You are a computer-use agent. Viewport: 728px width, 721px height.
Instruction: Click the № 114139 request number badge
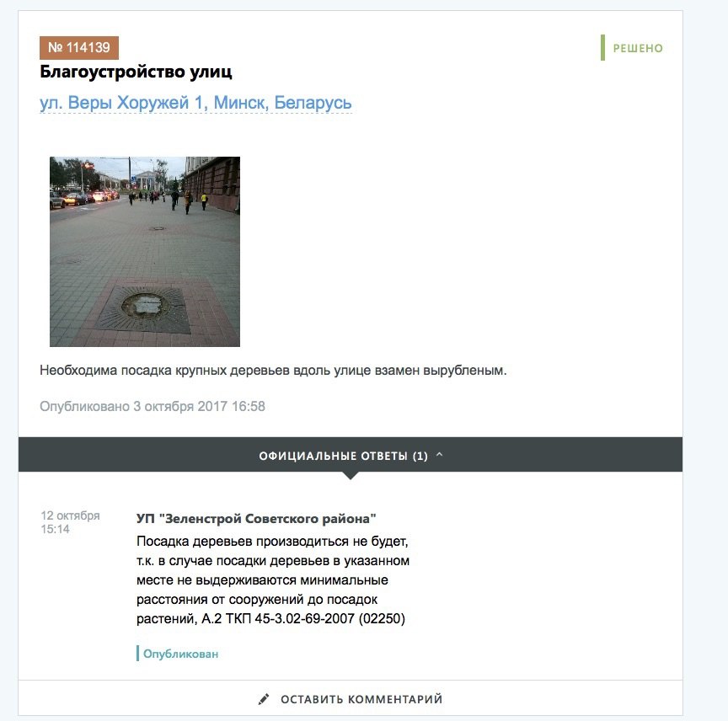click(79, 48)
